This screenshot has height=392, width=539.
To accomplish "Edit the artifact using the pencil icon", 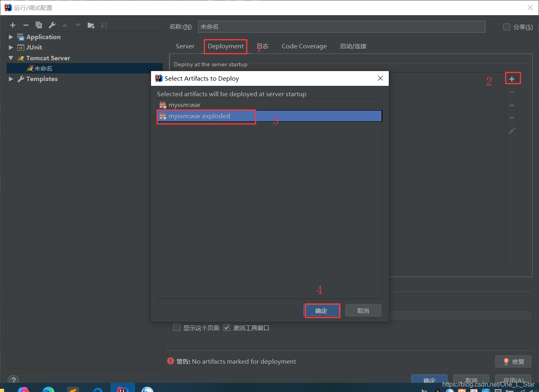I will pos(512,131).
